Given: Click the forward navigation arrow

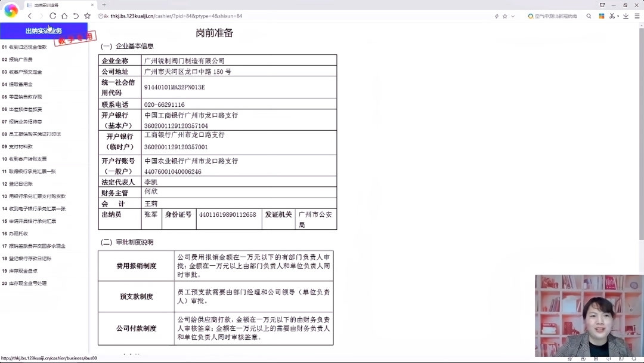Looking at the screenshot, I should tap(41, 16).
